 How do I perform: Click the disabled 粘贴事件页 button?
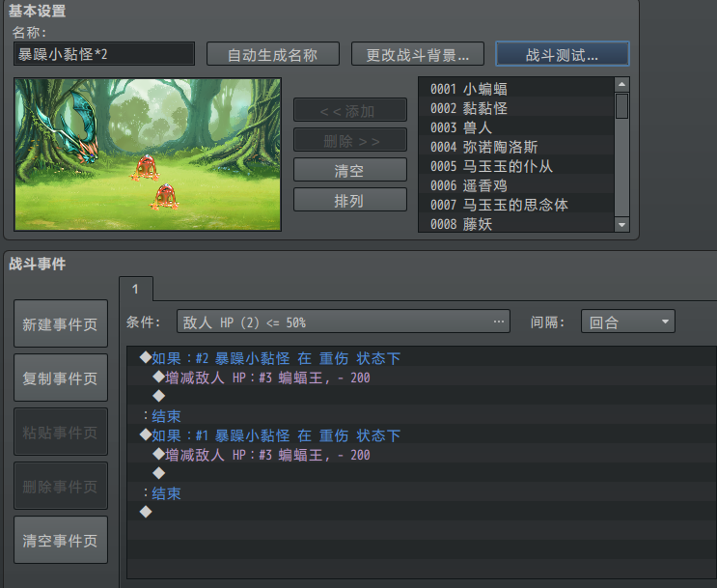click(61, 432)
